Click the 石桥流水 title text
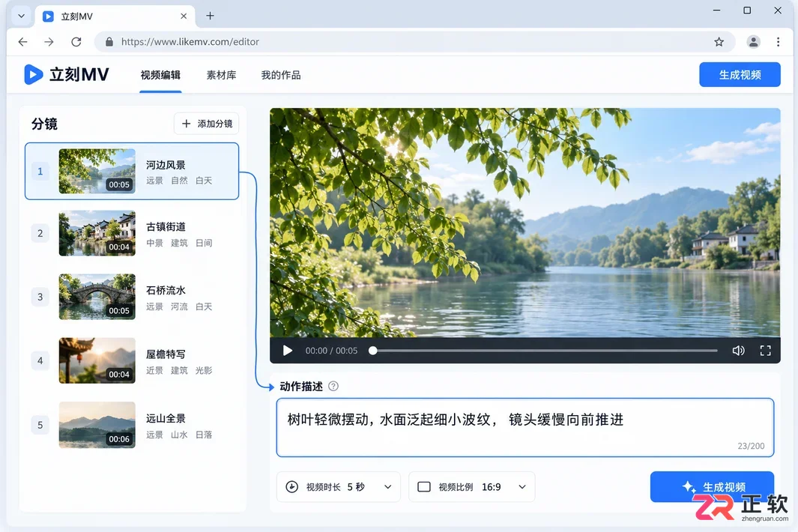This screenshot has width=798, height=532. (166, 290)
